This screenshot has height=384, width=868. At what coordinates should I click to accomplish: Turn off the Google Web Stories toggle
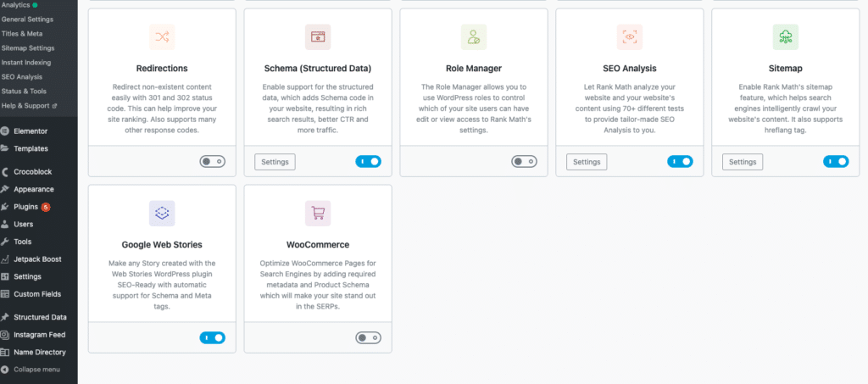[x=213, y=337]
